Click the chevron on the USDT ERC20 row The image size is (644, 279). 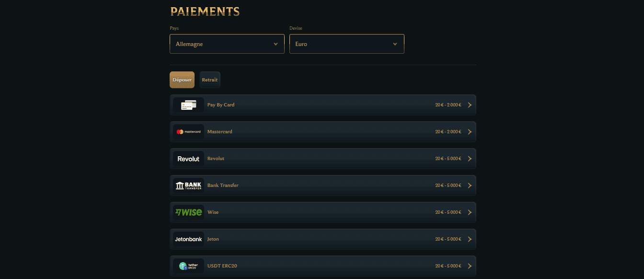pyautogui.click(x=469, y=266)
